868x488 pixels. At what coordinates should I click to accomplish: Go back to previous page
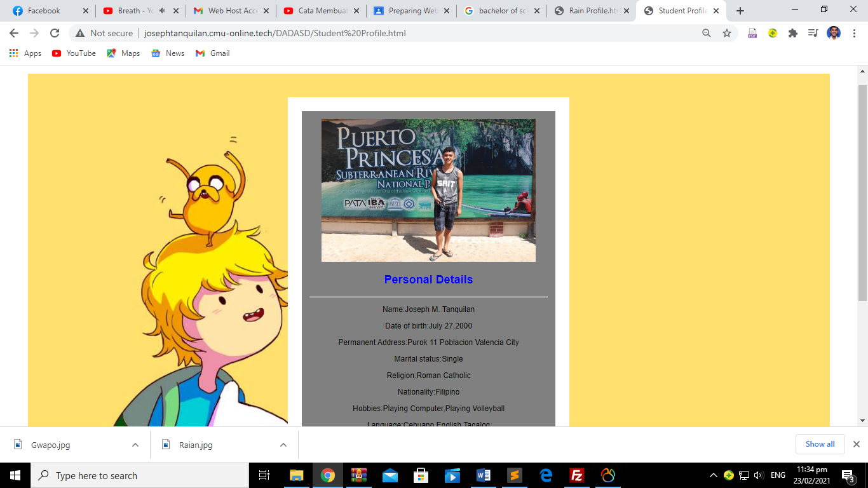tap(14, 33)
